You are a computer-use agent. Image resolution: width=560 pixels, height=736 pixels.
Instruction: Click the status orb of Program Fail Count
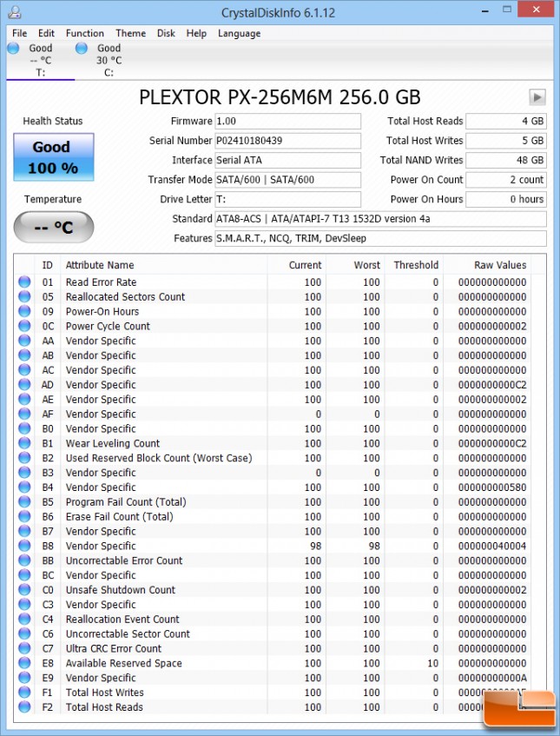click(24, 501)
